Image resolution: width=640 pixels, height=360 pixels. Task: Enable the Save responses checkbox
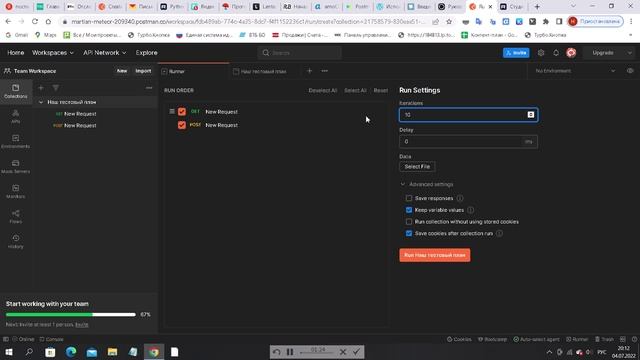pyautogui.click(x=409, y=198)
